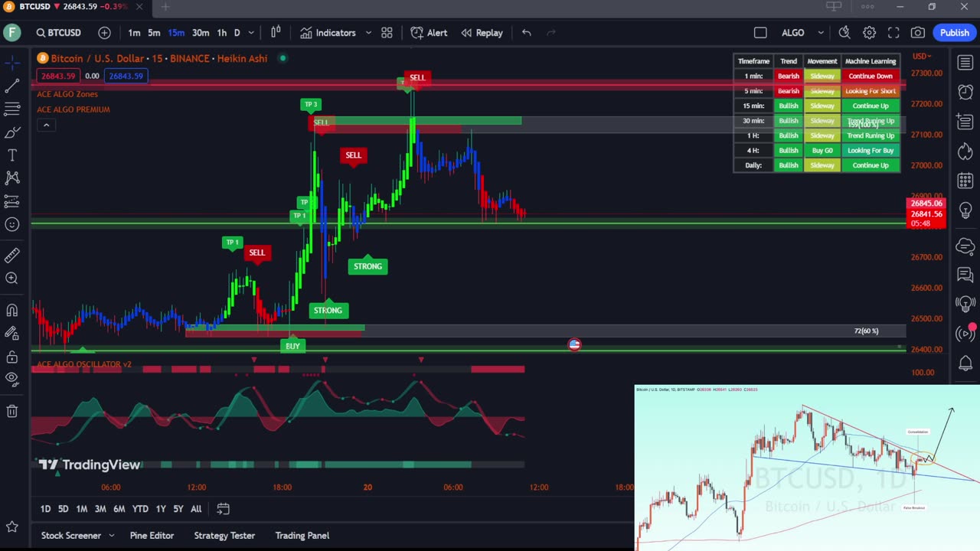Open the favorites star toolbar
This screenshot has height=551, width=980.
12,527
